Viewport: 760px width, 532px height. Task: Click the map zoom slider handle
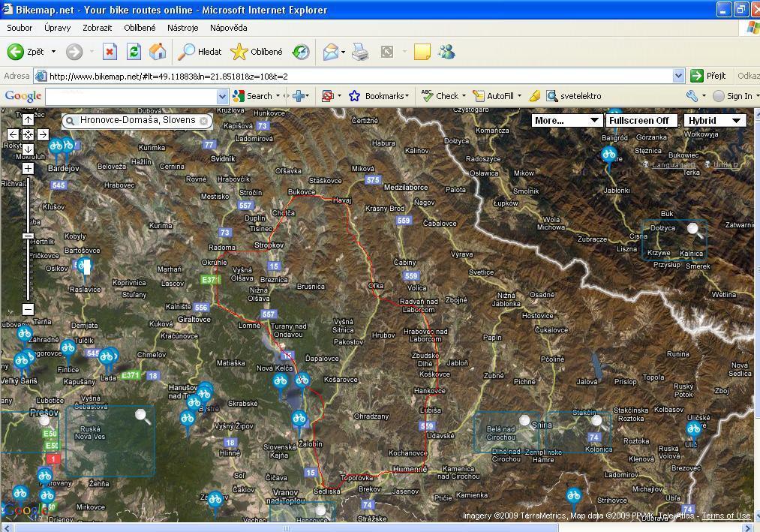(x=28, y=236)
